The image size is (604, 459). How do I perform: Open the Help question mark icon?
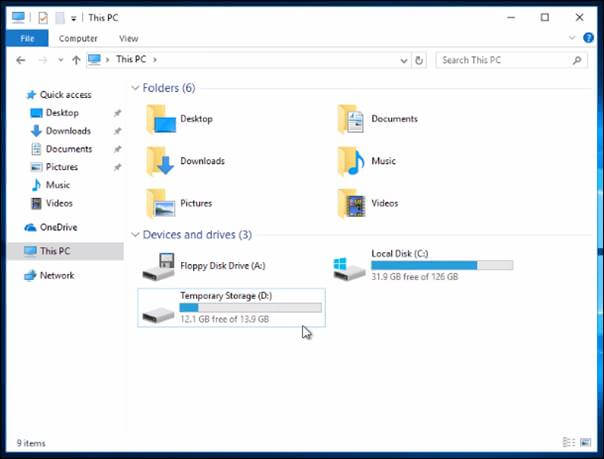tap(588, 38)
